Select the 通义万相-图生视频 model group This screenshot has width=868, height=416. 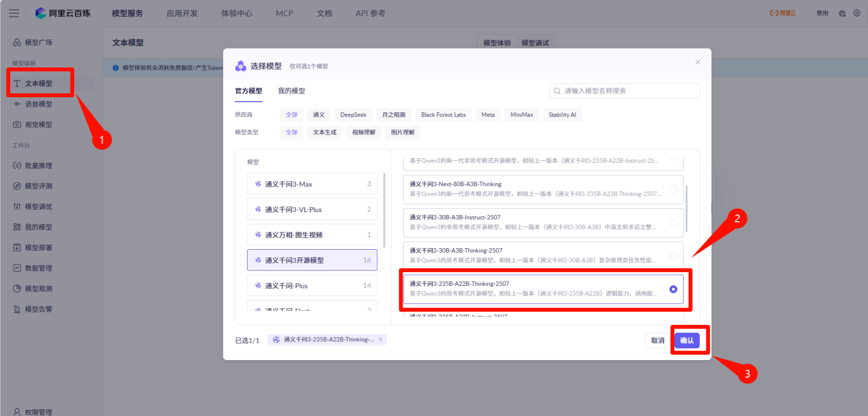(x=312, y=235)
